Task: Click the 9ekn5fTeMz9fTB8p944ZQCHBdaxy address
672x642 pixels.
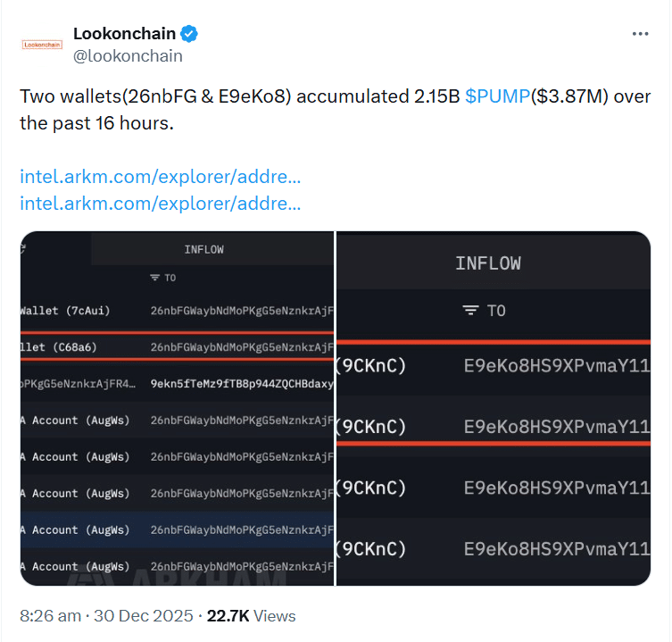Action: [x=241, y=384]
